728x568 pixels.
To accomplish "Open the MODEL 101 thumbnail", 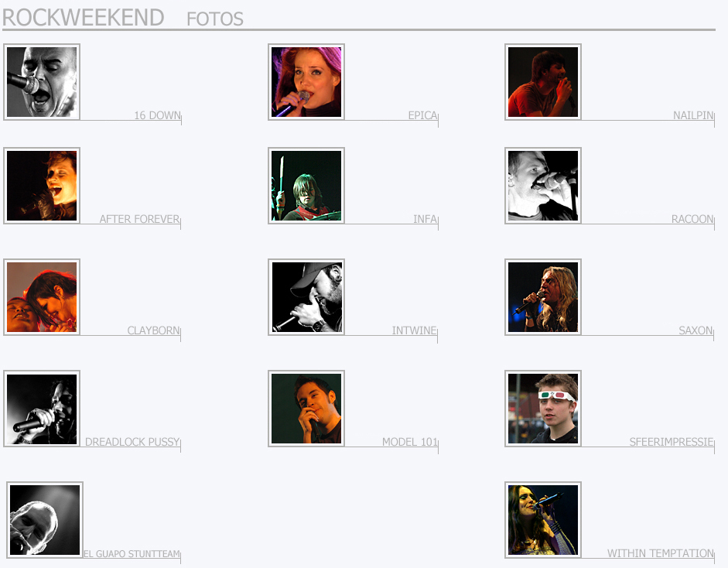I will [306, 409].
